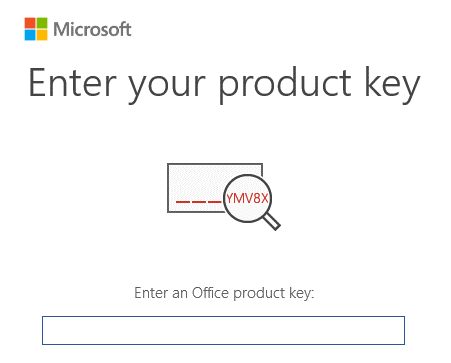Viewport: 451px width, 363px height.
Task: Click the blue square in Microsoft logo
Action: (x=30, y=35)
